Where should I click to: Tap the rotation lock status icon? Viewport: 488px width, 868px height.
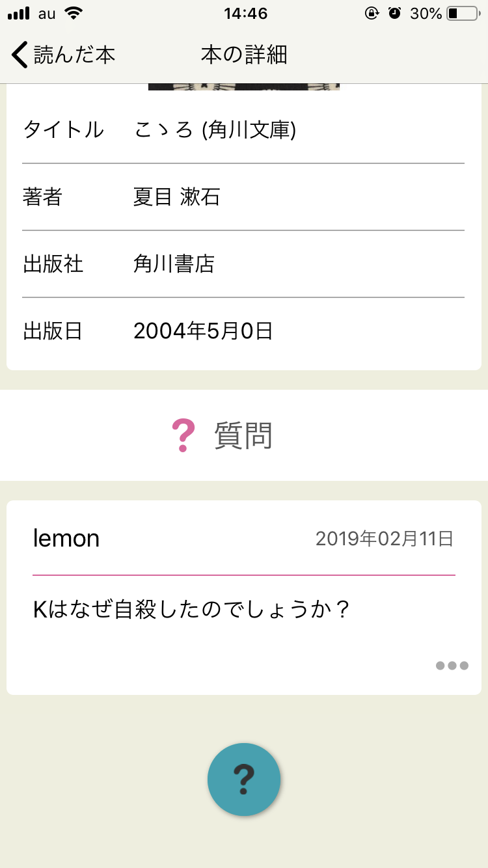tap(372, 13)
